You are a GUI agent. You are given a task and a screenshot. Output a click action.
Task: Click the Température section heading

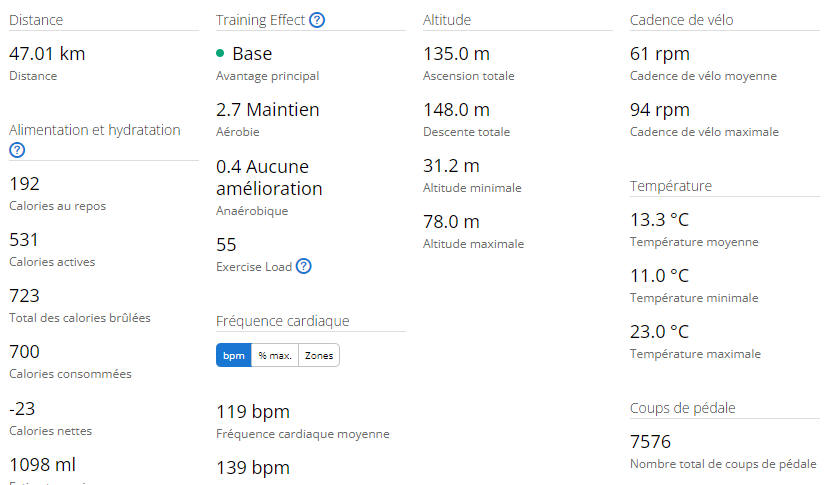670,186
